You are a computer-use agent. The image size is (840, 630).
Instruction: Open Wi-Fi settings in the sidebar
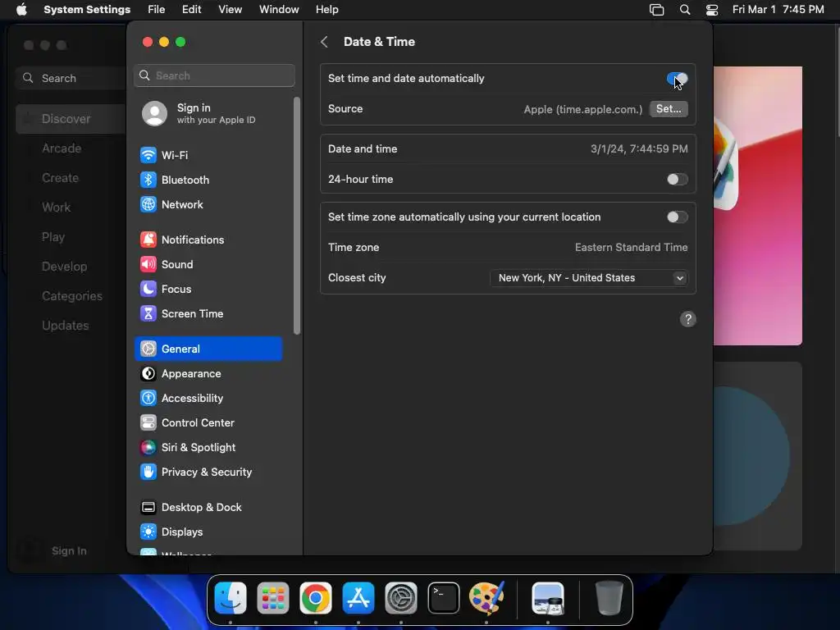coord(208,155)
